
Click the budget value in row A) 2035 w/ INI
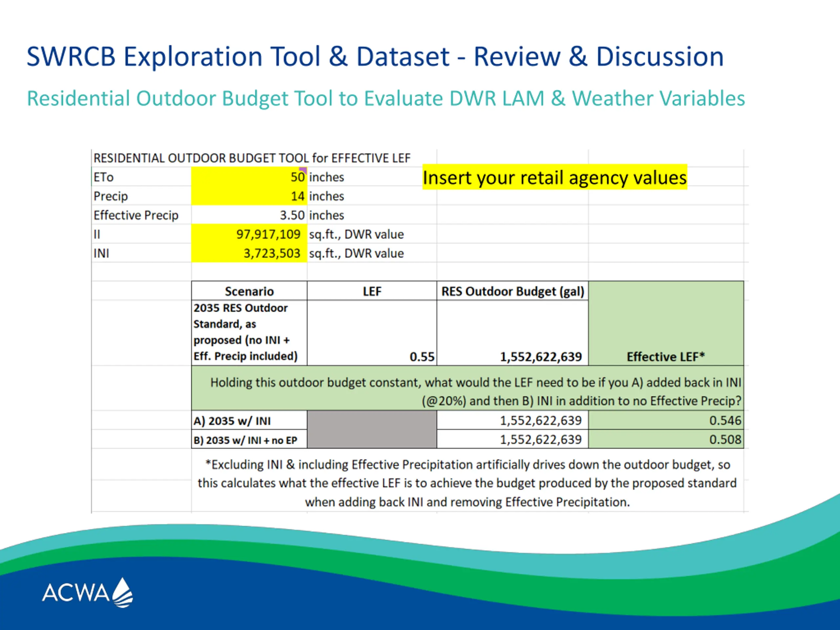pyautogui.click(x=513, y=420)
